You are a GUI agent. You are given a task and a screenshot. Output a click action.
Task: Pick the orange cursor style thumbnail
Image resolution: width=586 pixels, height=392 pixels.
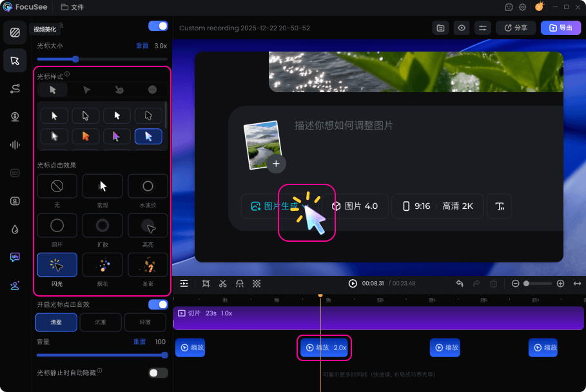pos(86,137)
